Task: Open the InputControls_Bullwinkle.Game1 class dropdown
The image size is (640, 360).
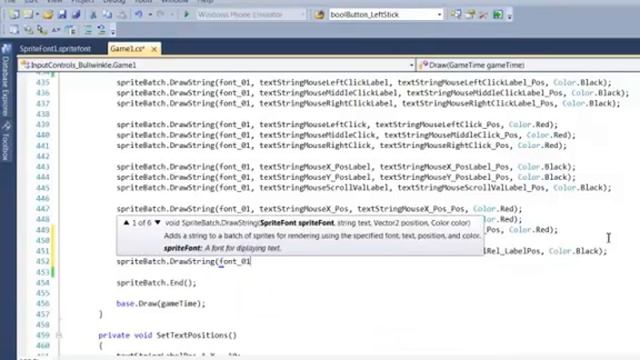Action: tap(217, 65)
